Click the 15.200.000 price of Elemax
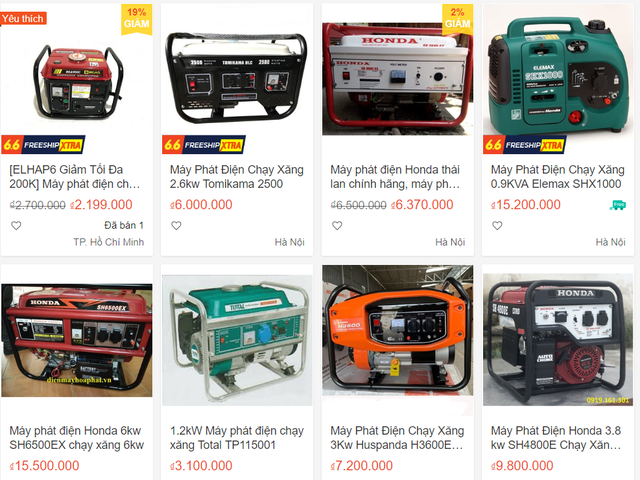640x480 pixels. pos(526,204)
